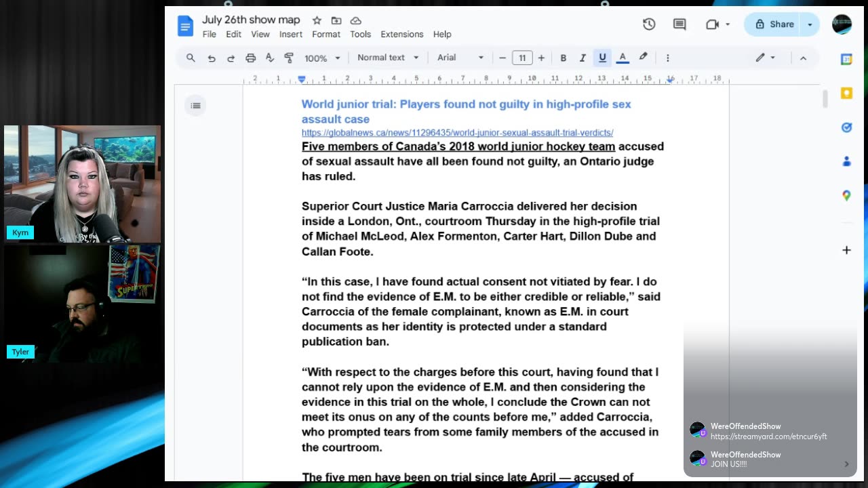
Task: Open Google Maps side panel
Action: (x=846, y=195)
